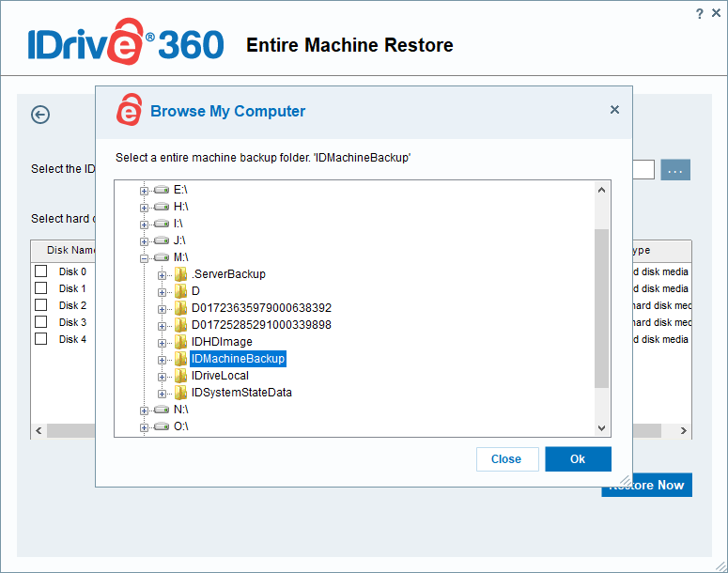Collapse the M:\ drive tree node
The width and height of the screenshot is (728, 573).
[x=145, y=257]
